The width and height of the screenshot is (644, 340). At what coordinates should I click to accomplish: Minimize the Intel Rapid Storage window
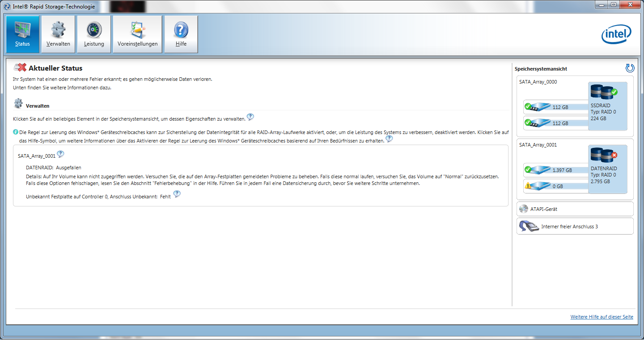click(x=601, y=5)
